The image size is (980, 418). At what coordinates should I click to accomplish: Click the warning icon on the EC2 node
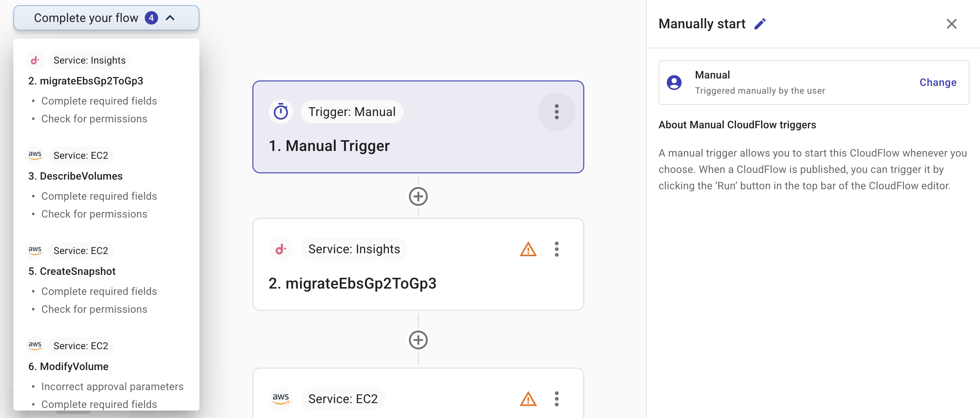528,399
